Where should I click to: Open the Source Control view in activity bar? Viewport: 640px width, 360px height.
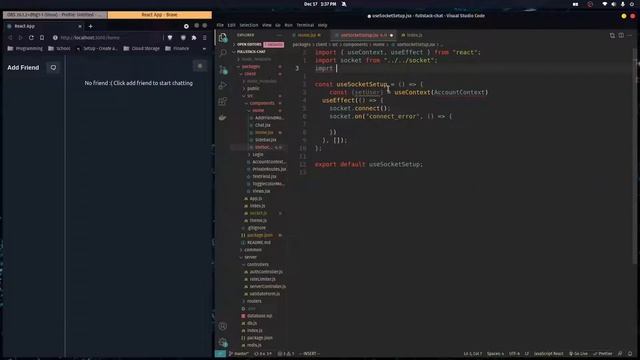point(222,70)
